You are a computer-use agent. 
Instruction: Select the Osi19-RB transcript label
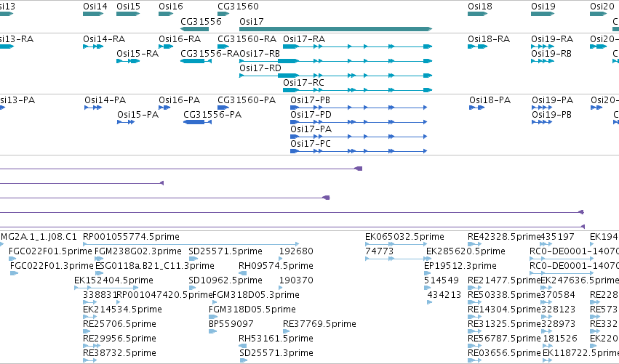pos(551,54)
